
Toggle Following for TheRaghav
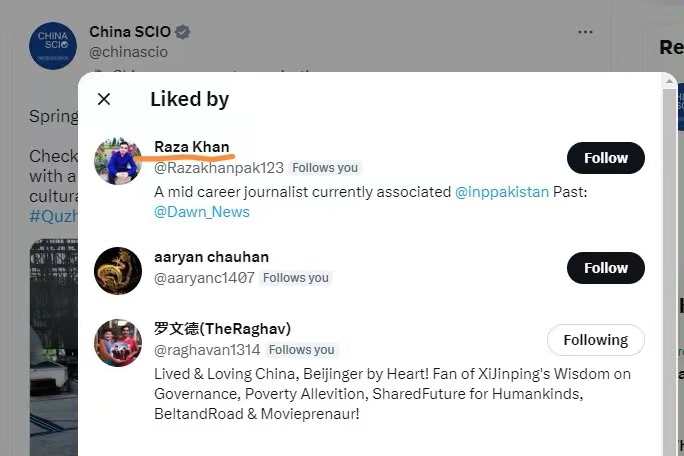coord(595,340)
